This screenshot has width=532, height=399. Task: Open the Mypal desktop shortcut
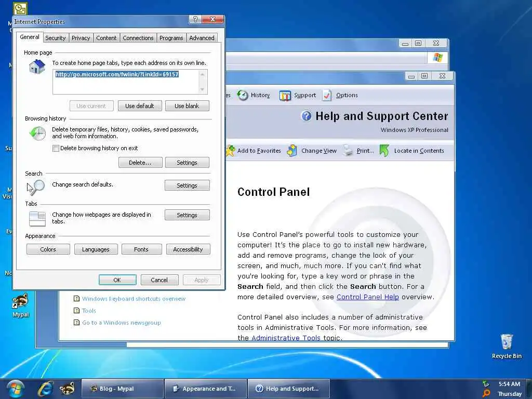pos(20,305)
